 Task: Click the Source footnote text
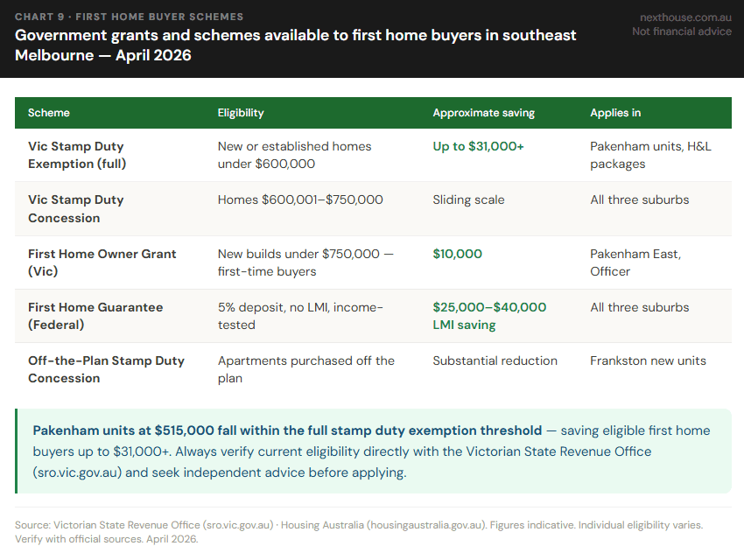pos(358,531)
